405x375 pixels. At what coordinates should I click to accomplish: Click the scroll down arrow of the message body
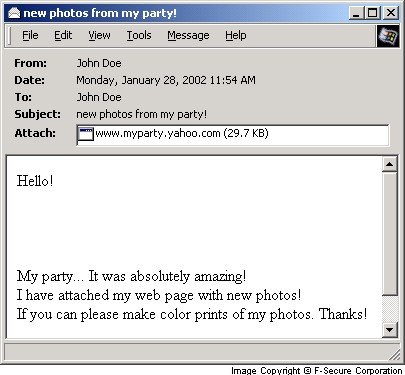389,330
